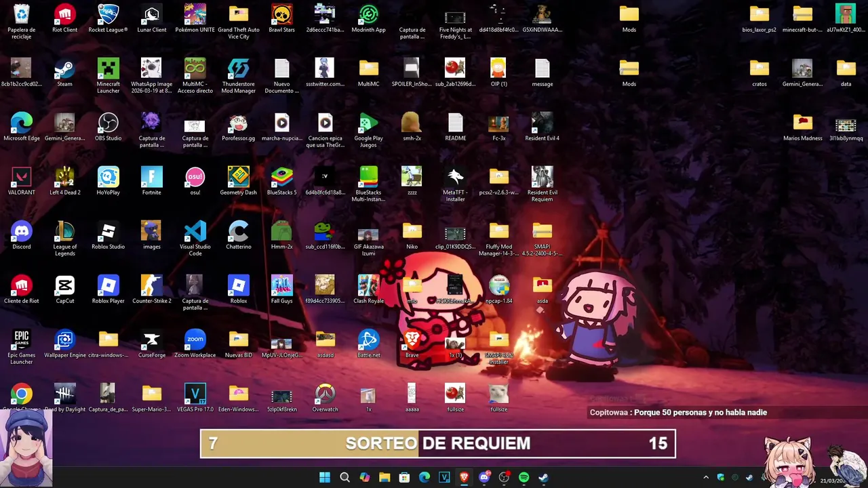
Task: Open the bios_laxor_ps2 folder
Action: click(x=759, y=18)
